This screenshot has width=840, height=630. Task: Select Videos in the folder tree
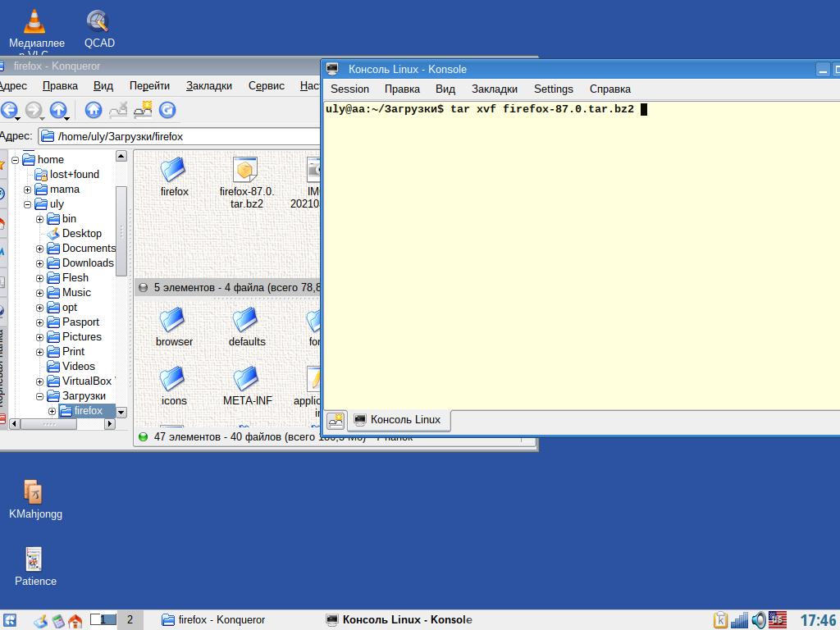[x=78, y=367]
